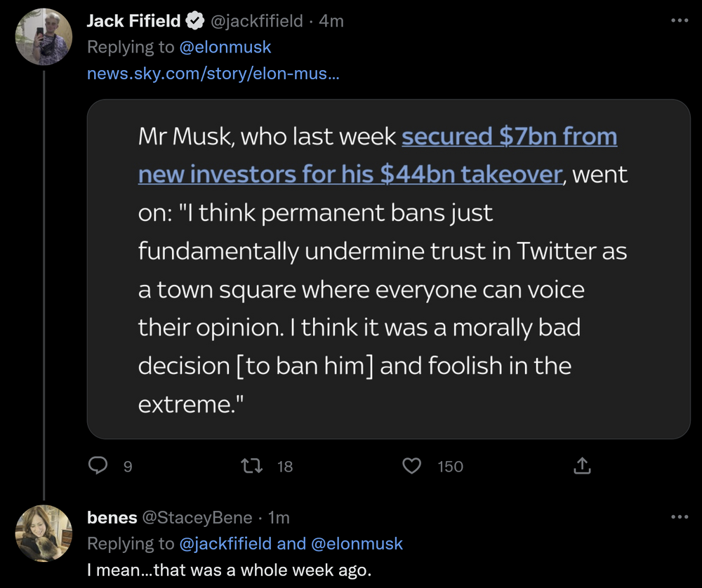Click the 4m timestamp on Jack Fifield's tweet
This screenshot has height=588, width=702.
click(331, 22)
